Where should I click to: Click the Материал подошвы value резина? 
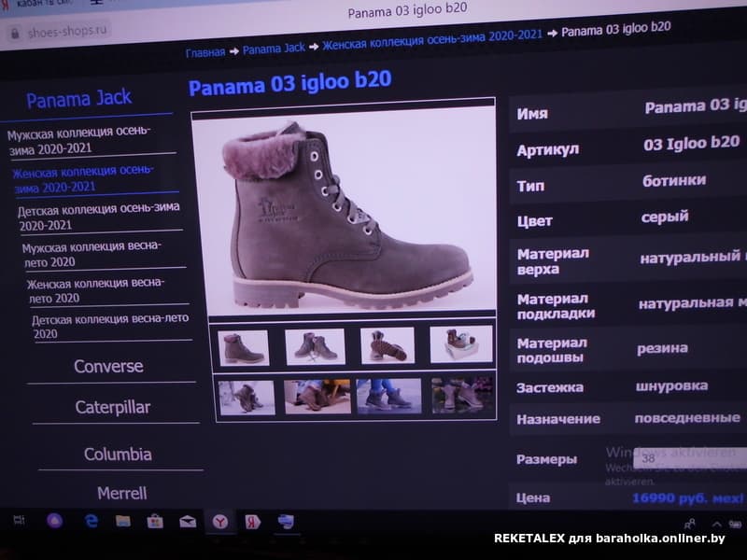point(662,348)
